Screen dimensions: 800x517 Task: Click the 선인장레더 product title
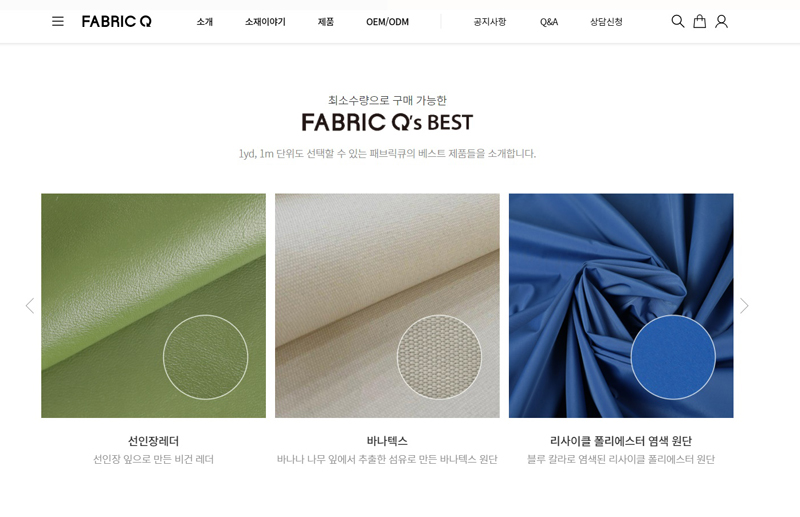coord(154,441)
